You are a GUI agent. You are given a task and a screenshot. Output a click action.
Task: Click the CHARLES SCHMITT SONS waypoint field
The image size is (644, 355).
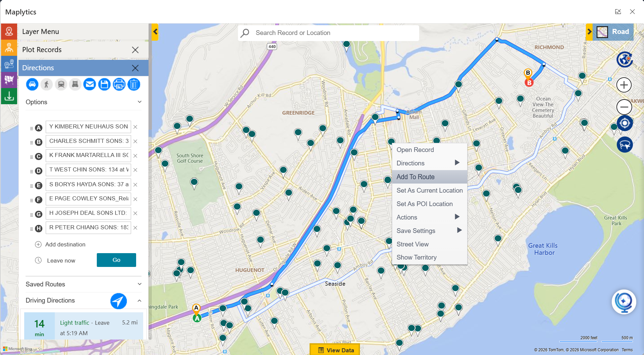(x=88, y=141)
